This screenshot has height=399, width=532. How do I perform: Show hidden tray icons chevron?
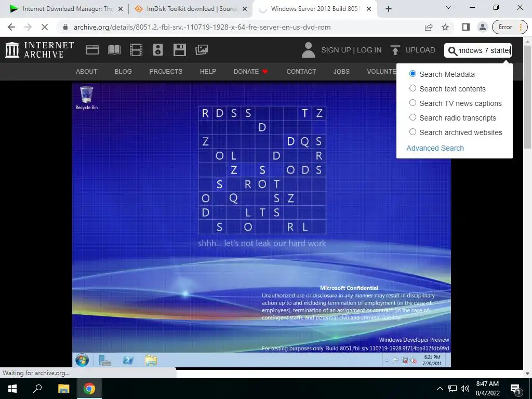[x=440, y=389]
